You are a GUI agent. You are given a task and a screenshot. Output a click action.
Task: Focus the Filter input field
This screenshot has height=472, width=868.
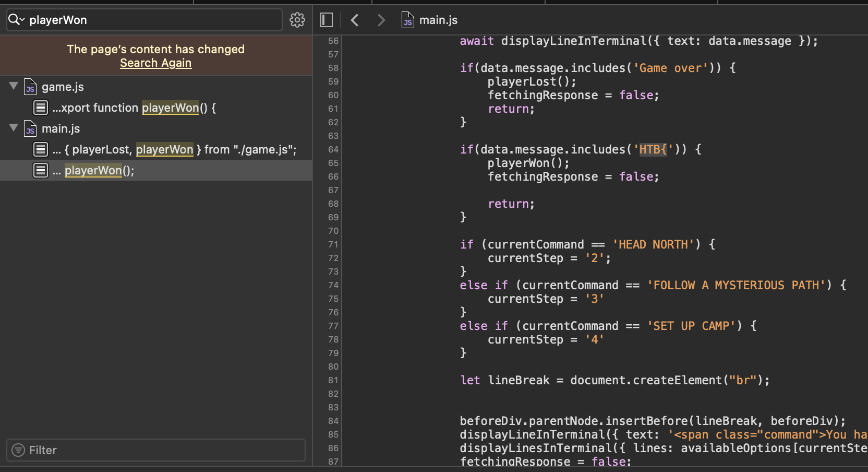pos(162,450)
